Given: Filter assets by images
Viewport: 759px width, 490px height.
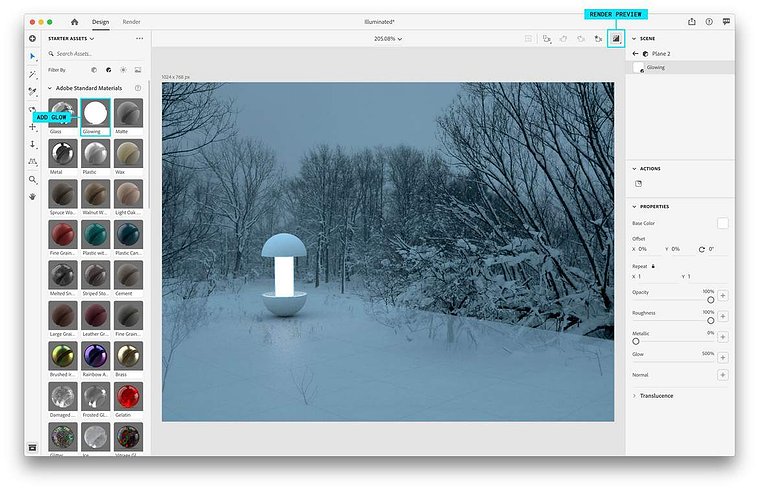Looking at the screenshot, I should coord(138,70).
